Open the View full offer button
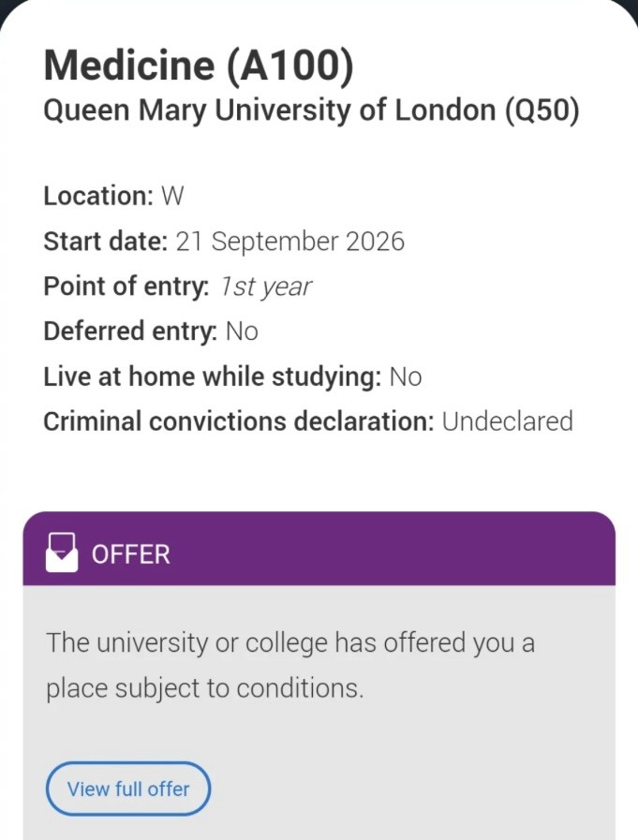The height and width of the screenshot is (840, 638). coord(128,788)
